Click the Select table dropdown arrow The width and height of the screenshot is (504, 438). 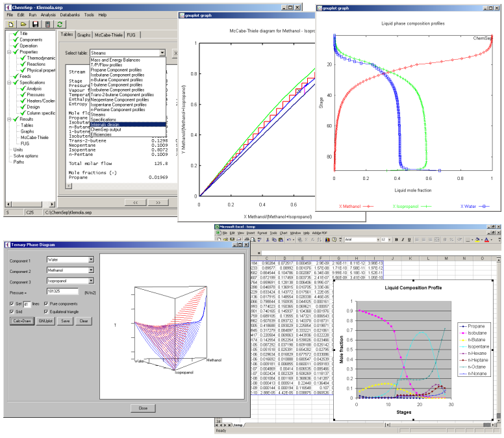pyautogui.click(x=162, y=53)
